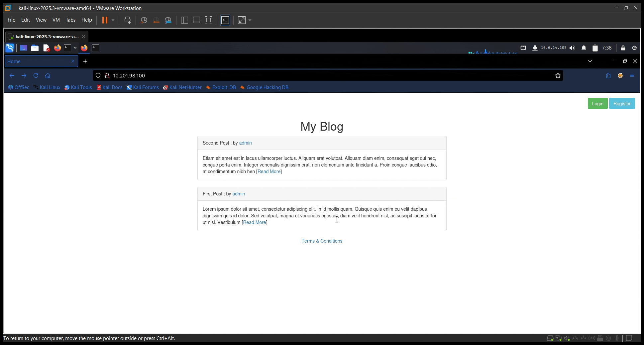Click the address bar showing 10.201.98.100
The image size is (644, 345).
pyautogui.click(x=299, y=75)
